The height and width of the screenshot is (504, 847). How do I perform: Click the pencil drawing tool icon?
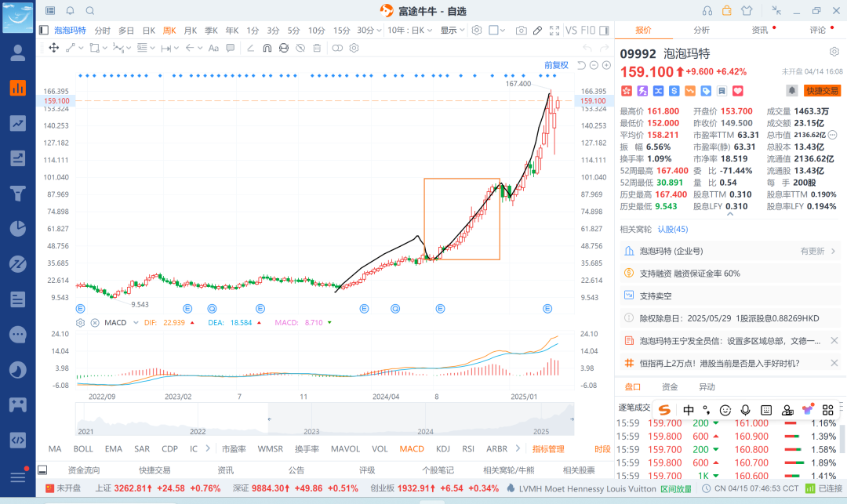click(x=537, y=31)
